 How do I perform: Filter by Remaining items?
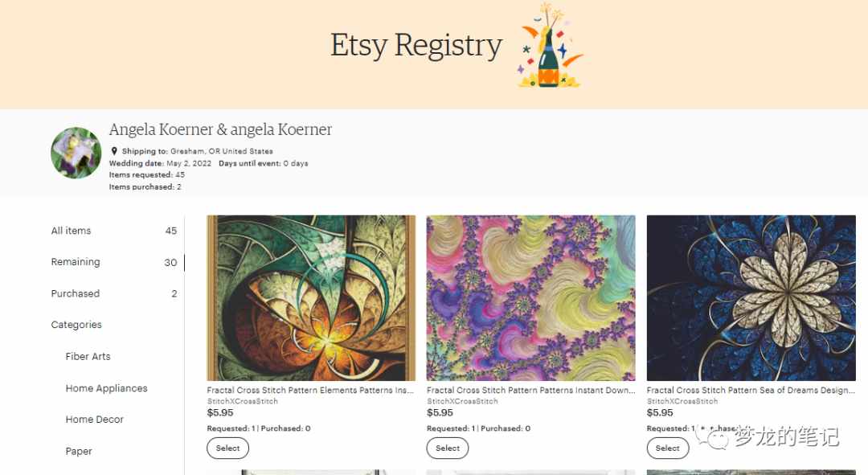click(114, 262)
